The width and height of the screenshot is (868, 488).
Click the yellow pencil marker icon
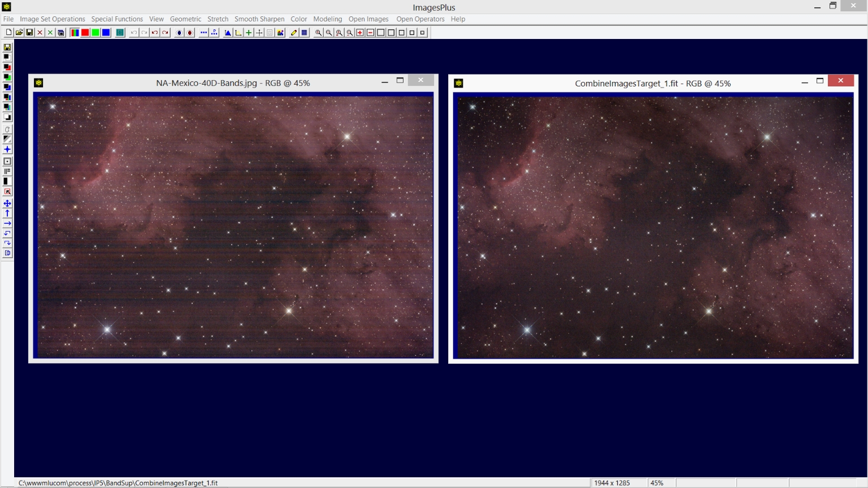[294, 33]
